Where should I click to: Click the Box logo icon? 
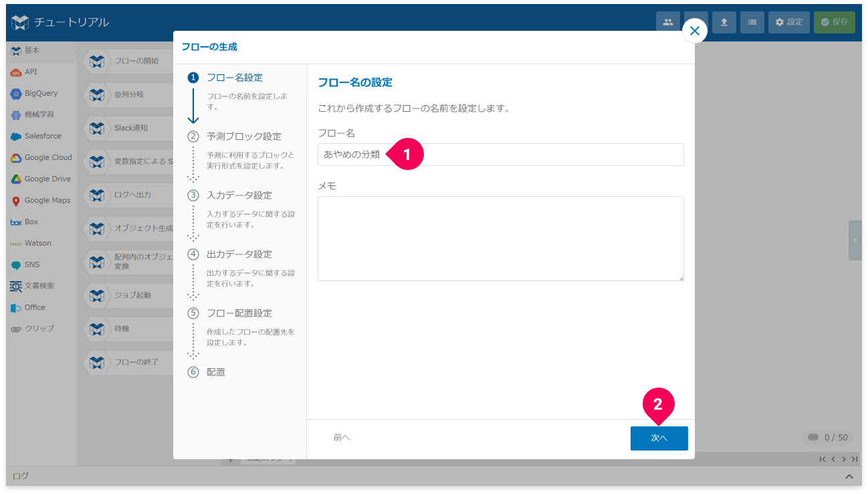pyautogui.click(x=16, y=222)
